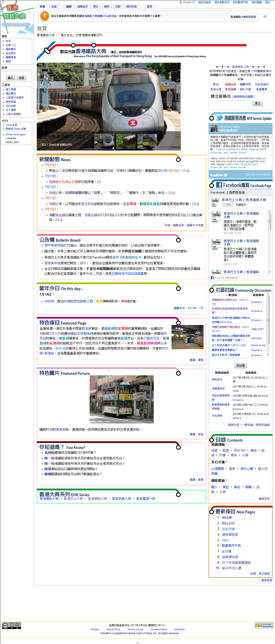Open the 編輯指南 editing guide link
Screen dimensions: 275x644
[230, 85]
